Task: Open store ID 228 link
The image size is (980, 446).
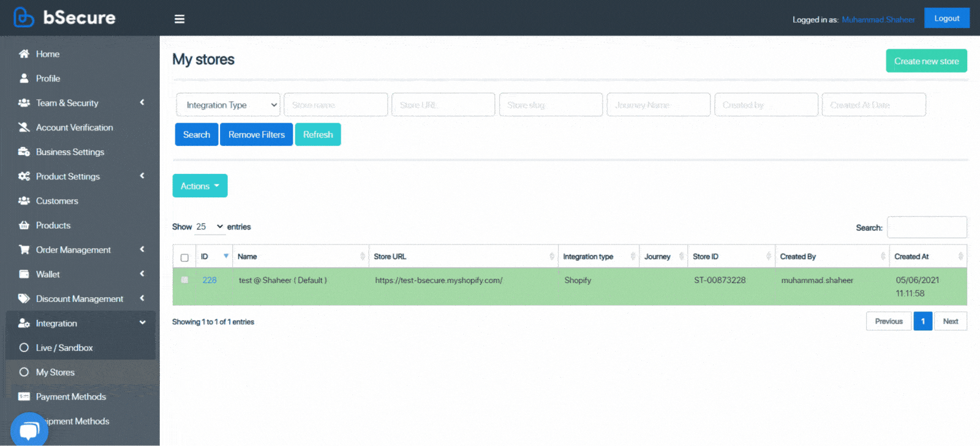Action: click(x=209, y=280)
